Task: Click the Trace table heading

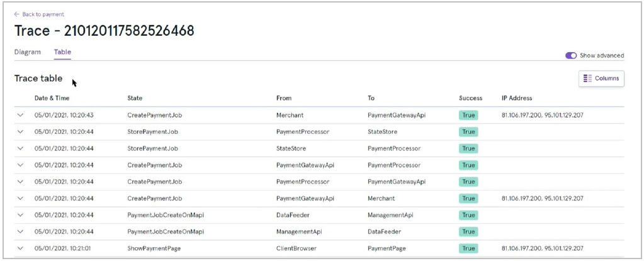Action: tap(38, 78)
